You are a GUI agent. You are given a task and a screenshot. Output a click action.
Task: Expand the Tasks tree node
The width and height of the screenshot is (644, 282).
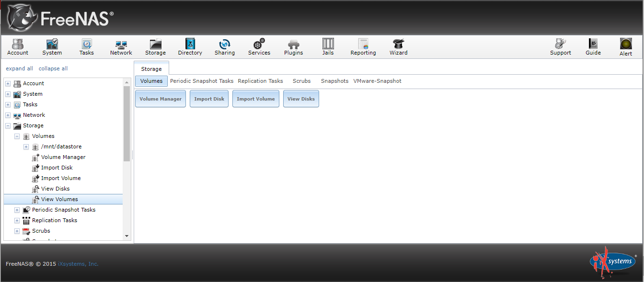[8, 105]
